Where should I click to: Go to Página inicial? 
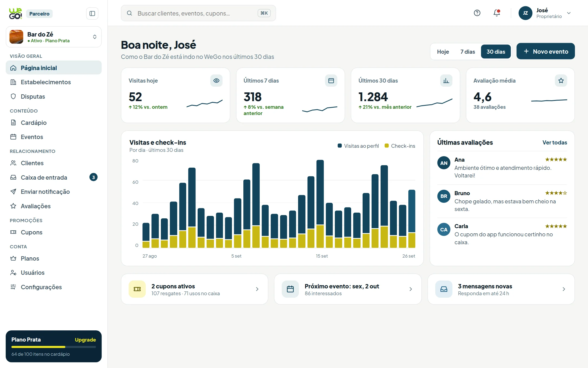(54, 68)
